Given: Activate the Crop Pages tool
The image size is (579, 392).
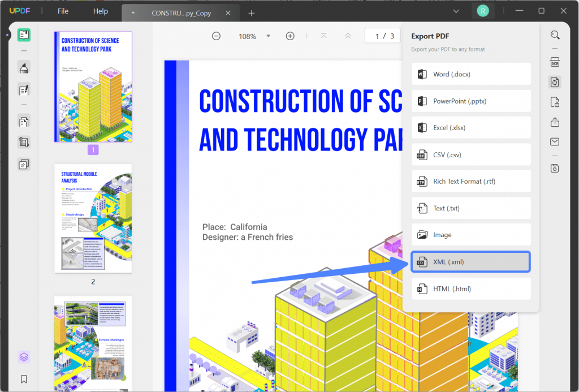Looking at the screenshot, I should [24, 142].
